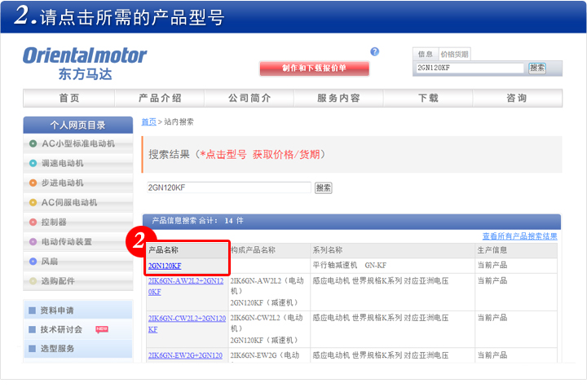Open the 步进电动机 category
This screenshot has height=392, width=587.
click(x=78, y=183)
